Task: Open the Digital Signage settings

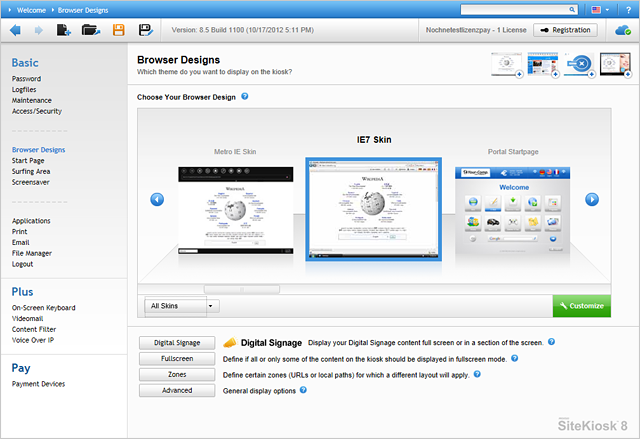Action: 176,343
